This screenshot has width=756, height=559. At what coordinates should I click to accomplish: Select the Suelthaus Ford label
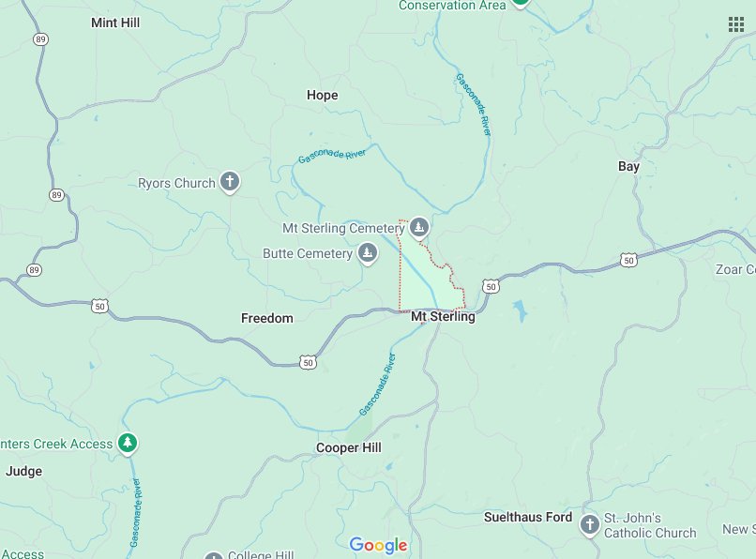[x=528, y=517]
